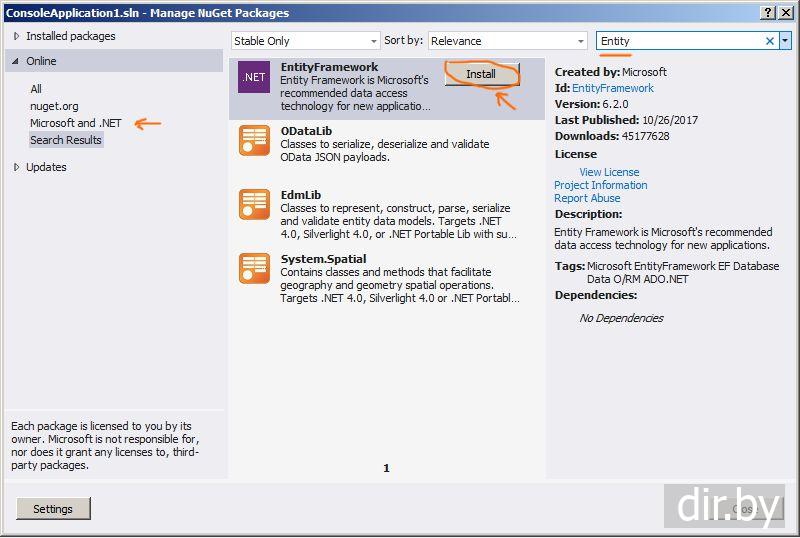This screenshot has height=538, width=800.
Task: Expand the Updates section
Action: (16, 167)
